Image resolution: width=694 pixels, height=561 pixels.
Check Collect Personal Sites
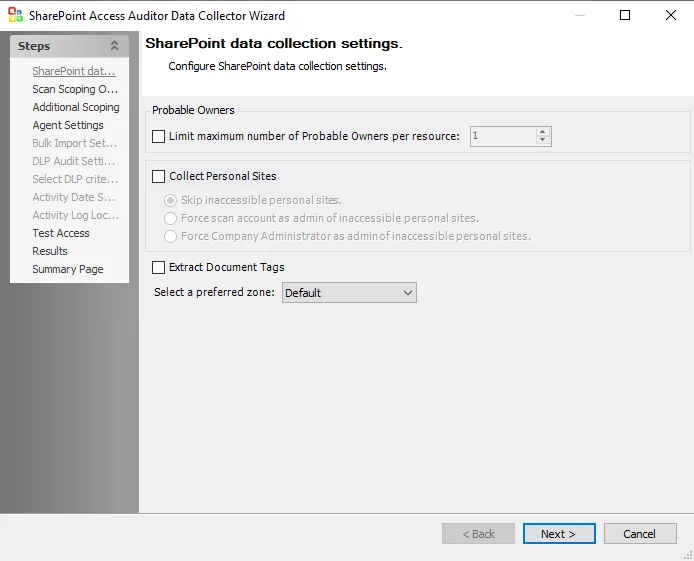tap(158, 177)
